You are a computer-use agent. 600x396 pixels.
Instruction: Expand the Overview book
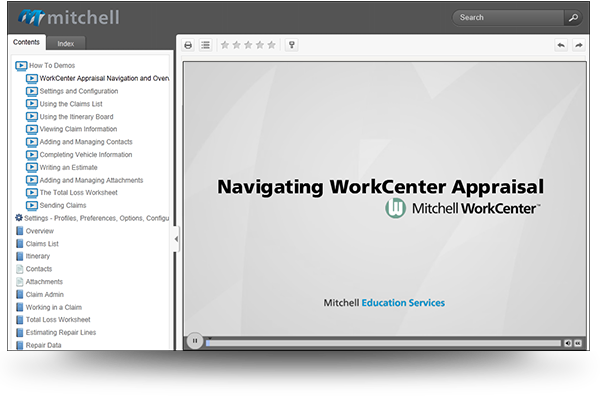pyautogui.click(x=40, y=231)
